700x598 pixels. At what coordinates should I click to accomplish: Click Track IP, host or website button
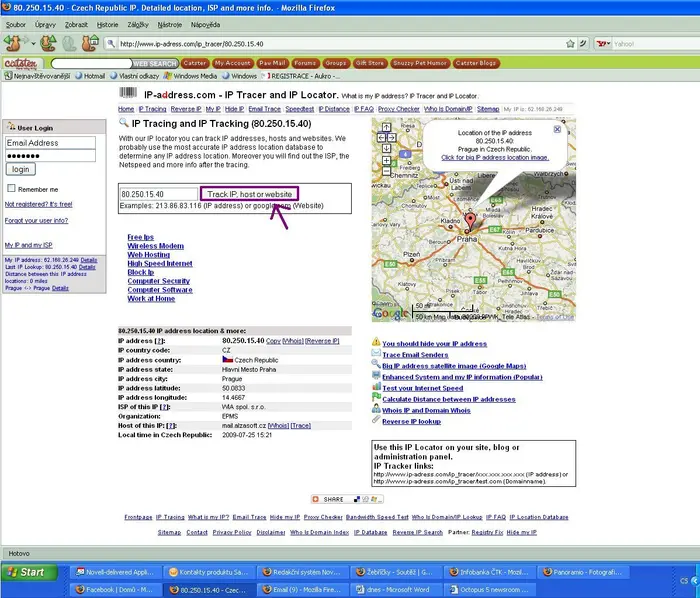(x=249, y=194)
